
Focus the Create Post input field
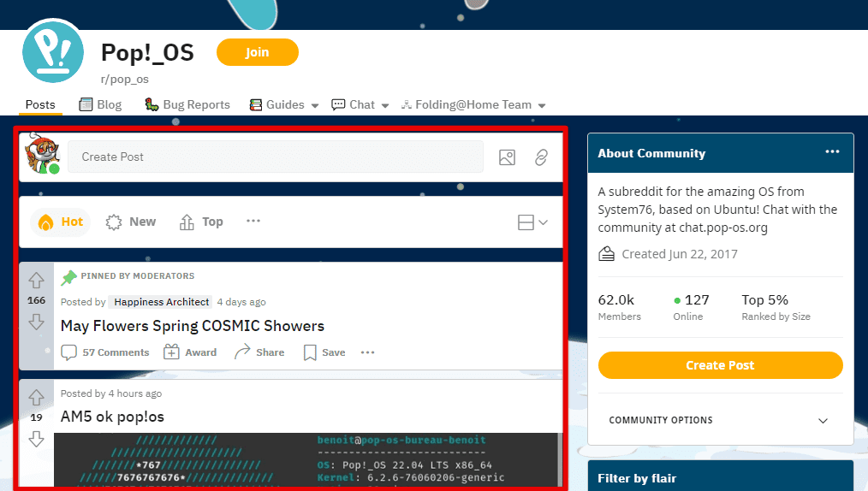(x=275, y=157)
